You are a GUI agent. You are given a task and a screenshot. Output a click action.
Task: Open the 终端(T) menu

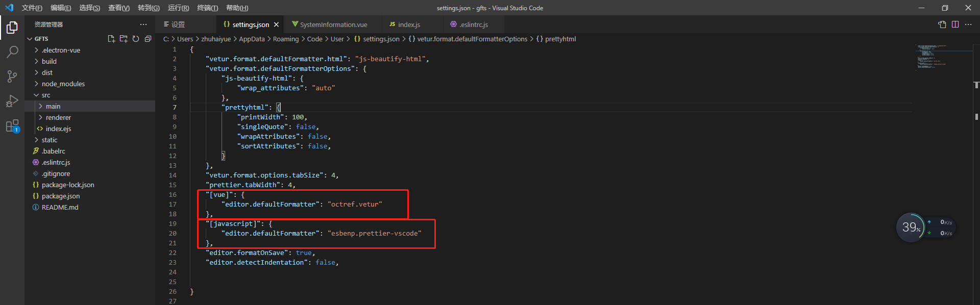[207, 8]
